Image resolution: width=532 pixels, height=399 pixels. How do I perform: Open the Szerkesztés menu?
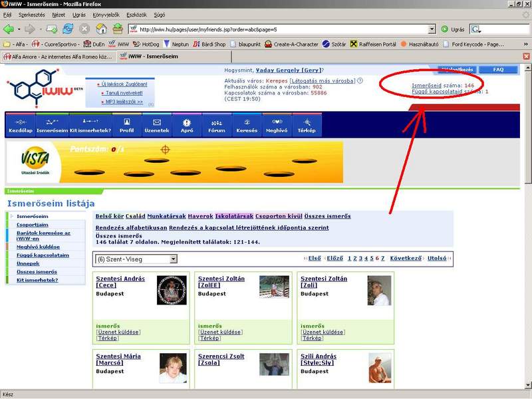click(x=31, y=15)
